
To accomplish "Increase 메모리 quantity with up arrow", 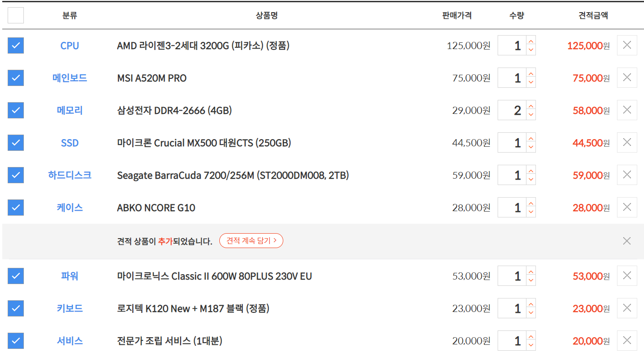I will (x=531, y=105).
